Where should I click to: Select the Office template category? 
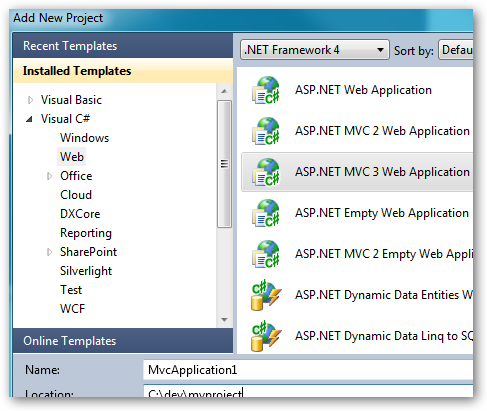pos(76,176)
